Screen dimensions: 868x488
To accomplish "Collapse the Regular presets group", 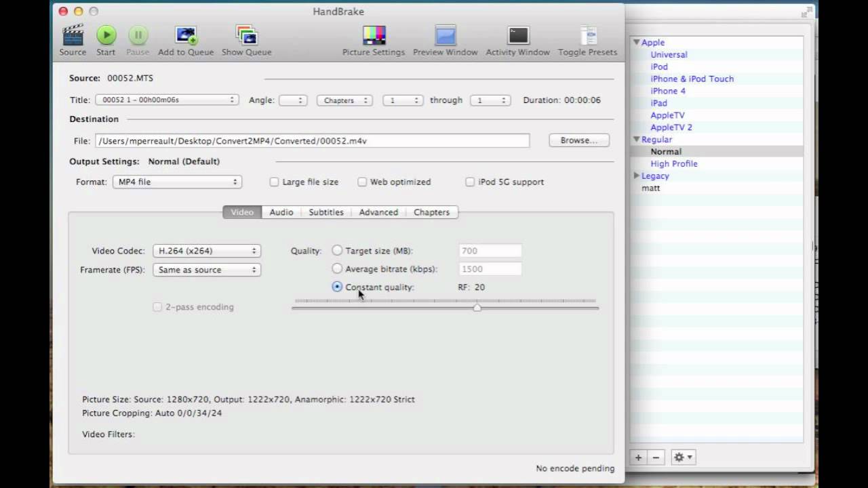I will pos(637,139).
